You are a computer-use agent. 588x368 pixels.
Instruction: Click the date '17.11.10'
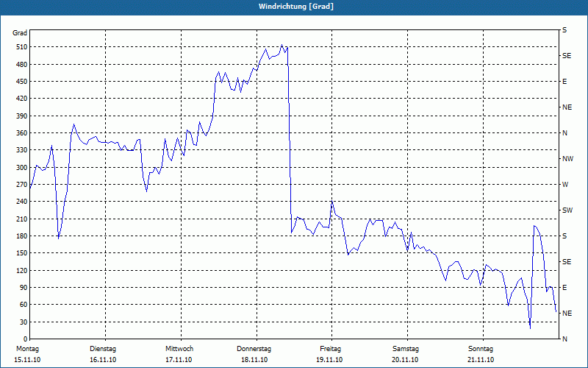tap(179, 360)
